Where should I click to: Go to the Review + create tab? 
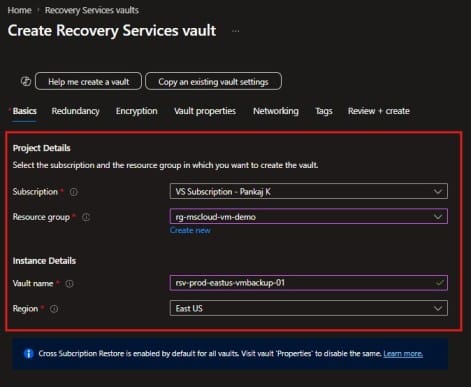(x=379, y=111)
